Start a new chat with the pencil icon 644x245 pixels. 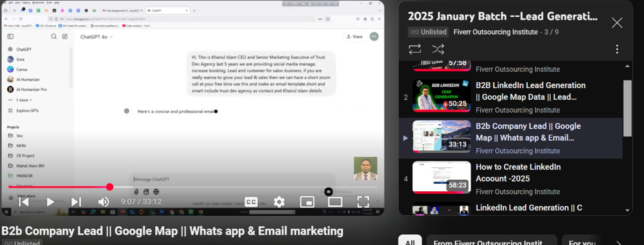pos(65,37)
